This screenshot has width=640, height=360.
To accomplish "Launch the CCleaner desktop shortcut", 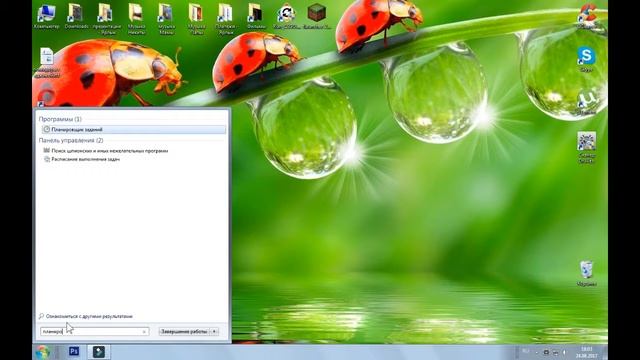I will point(587,16).
